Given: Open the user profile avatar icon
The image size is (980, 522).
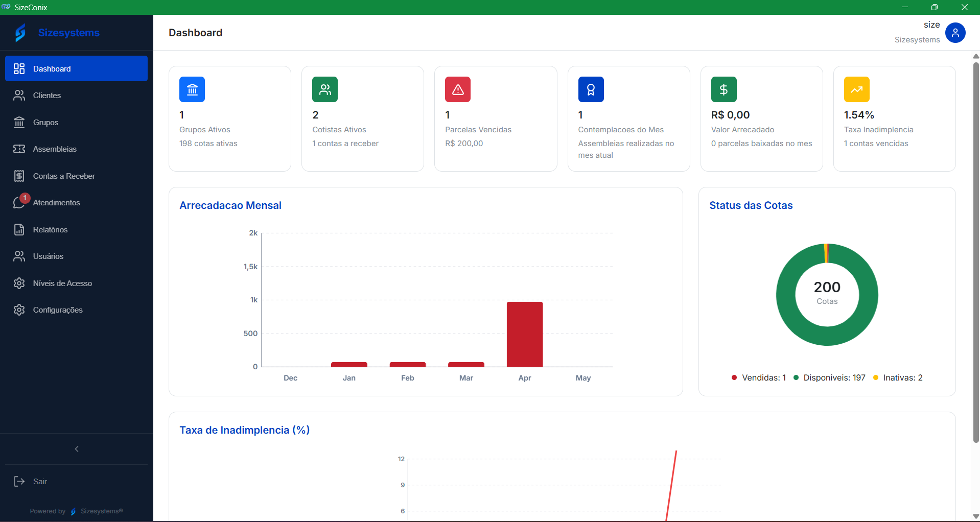Looking at the screenshot, I should tap(955, 33).
